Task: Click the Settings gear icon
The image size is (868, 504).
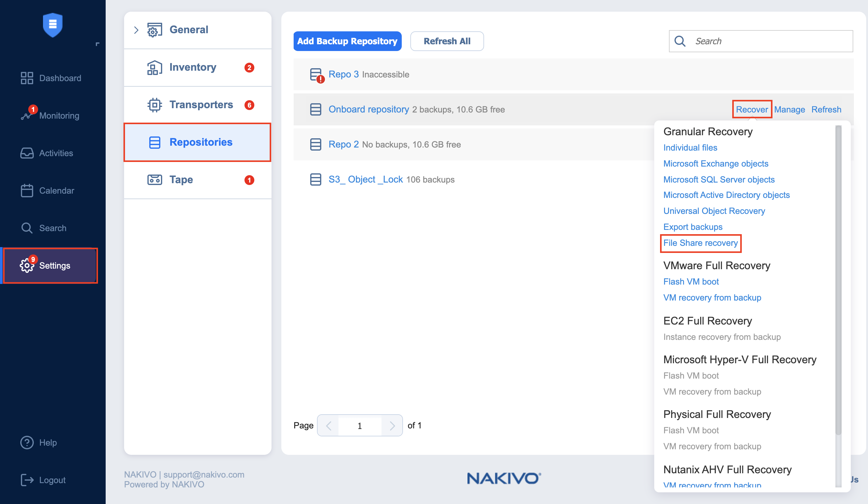Action: tap(27, 266)
